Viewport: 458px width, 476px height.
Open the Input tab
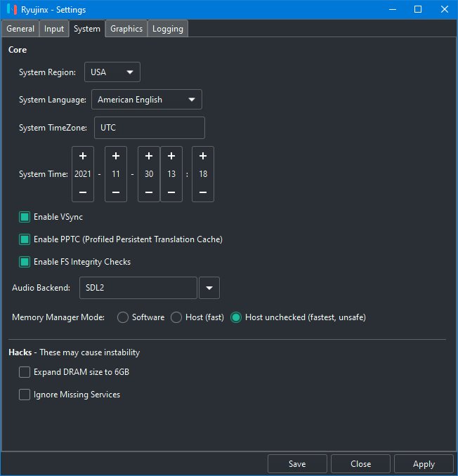click(54, 29)
